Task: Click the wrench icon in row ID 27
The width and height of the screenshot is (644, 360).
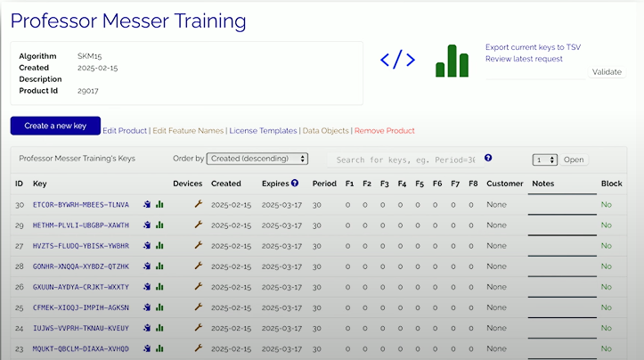Action: (199, 245)
